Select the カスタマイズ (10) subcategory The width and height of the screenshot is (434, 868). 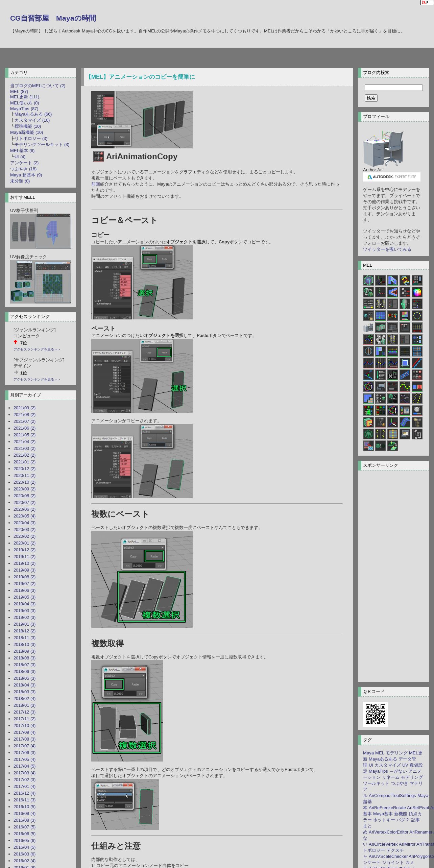click(32, 120)
